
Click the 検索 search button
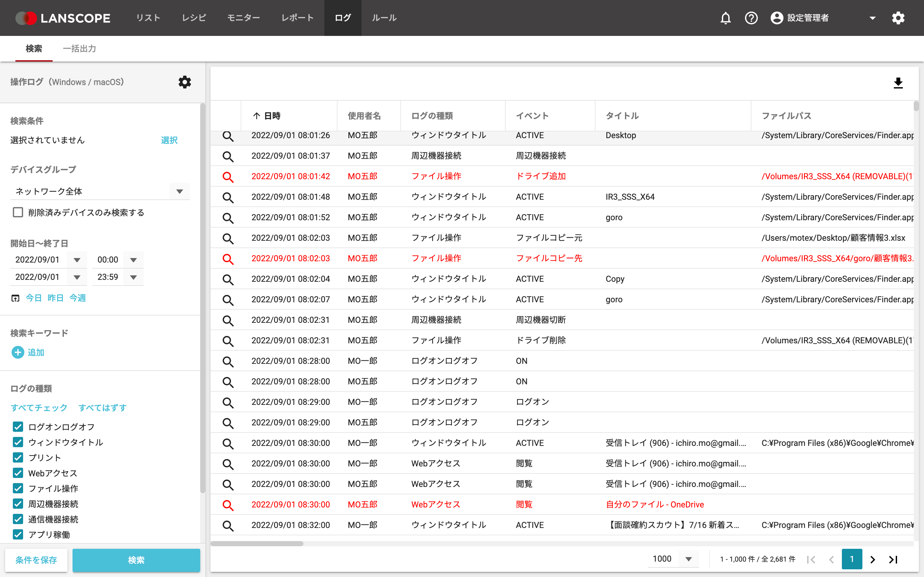tap(136, 560)
